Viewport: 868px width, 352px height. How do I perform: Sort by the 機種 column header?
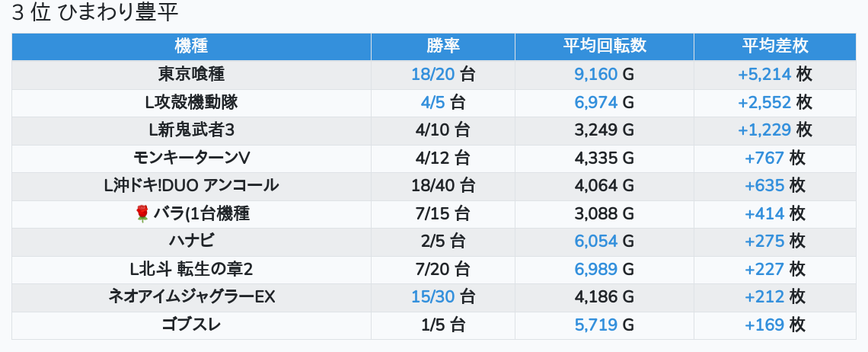[191, 46]
